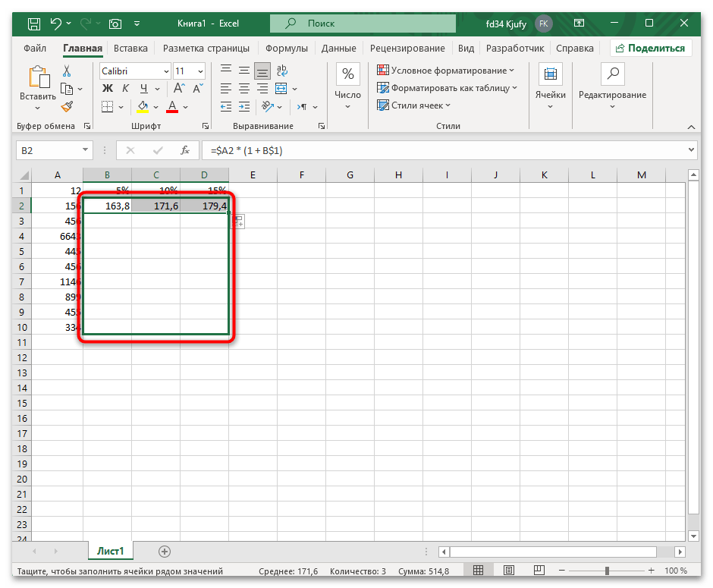This screenshot has width=713, height=588.
Task: Click the FK account avatar
Action: tap(543, 24)
